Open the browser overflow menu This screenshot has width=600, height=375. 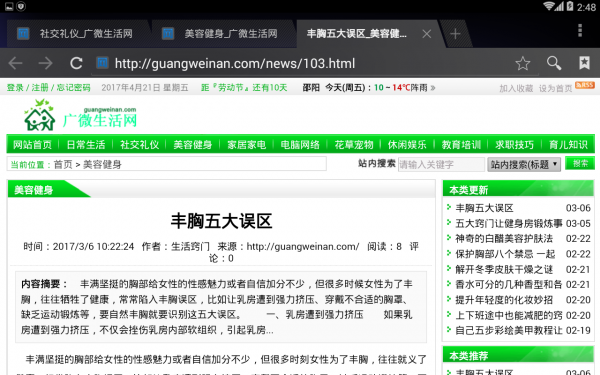pos(580,30)
